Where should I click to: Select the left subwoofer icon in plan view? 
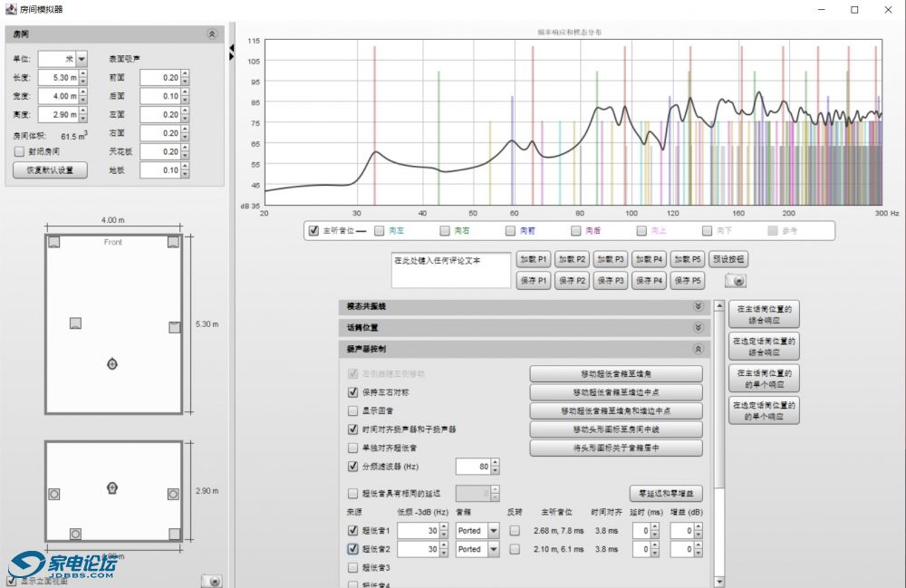pyautogui.click(x=75, y=323)
